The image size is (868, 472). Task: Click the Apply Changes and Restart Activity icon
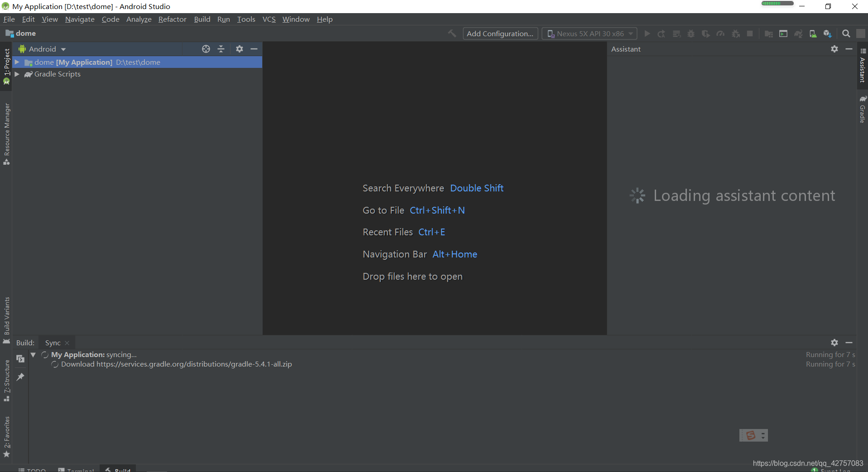(662, 33)
